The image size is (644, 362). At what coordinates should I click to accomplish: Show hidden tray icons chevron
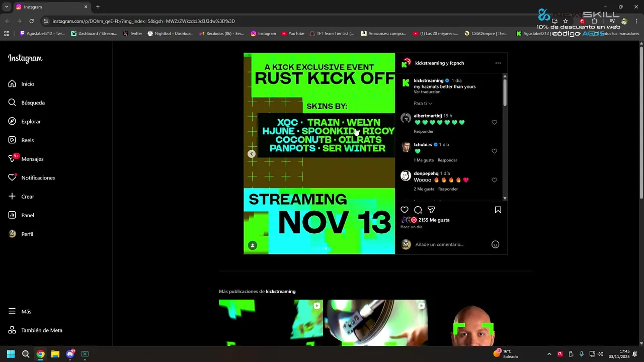[x=549, y=354]
